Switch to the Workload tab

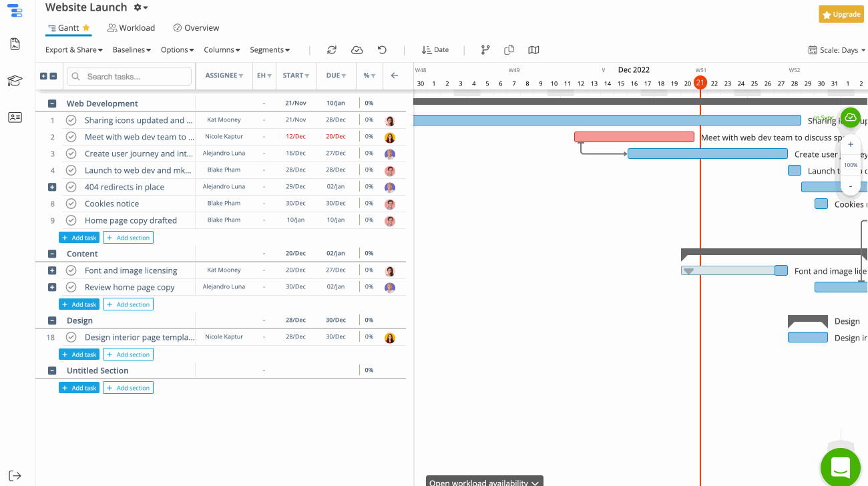tap(131, 27)
